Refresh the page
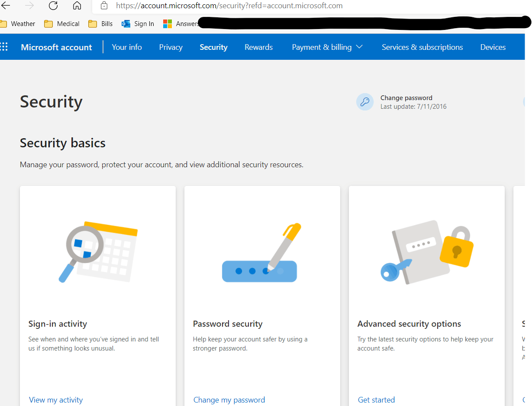532x406 pixels. 53,6
